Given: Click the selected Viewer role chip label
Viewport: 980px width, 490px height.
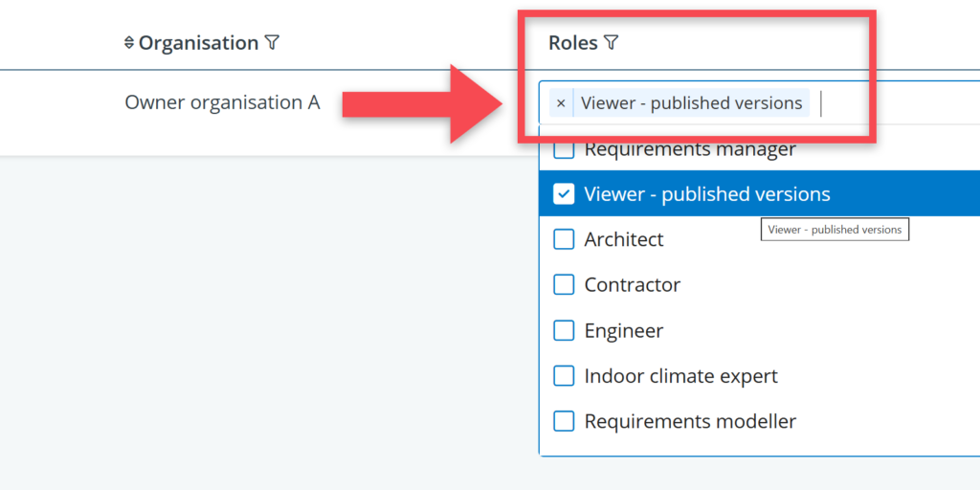Looking at the screenshot, I should [x=691, y=103].
